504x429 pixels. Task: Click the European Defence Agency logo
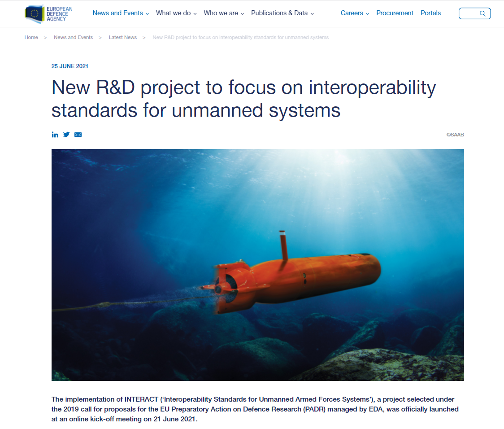coord(48,14)
